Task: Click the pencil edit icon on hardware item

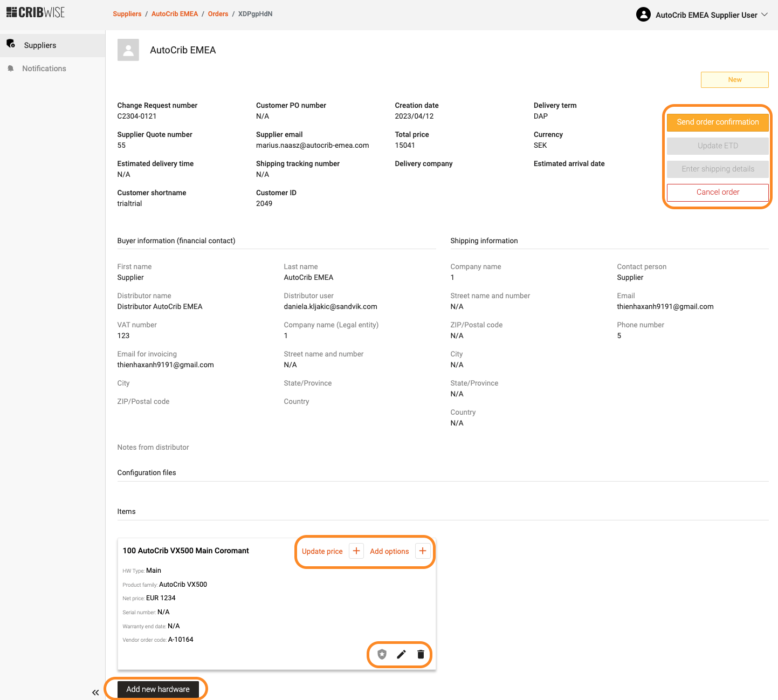Action: click(x=401, y=654)
